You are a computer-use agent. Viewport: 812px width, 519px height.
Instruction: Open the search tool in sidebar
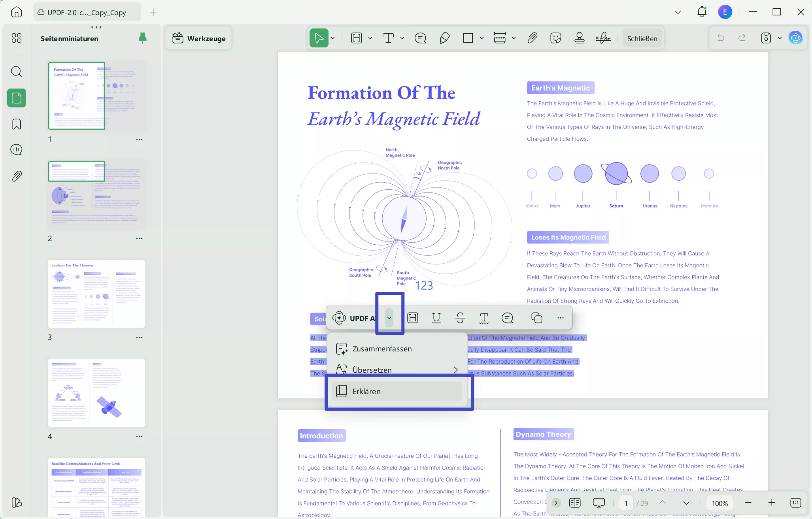(16, 72)
